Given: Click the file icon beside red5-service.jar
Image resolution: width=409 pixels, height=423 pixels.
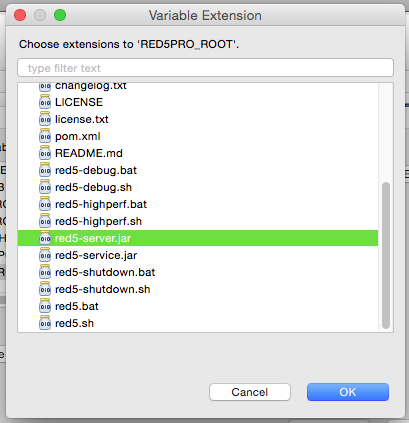Looking at the screenshot, I should coord(45,255).
